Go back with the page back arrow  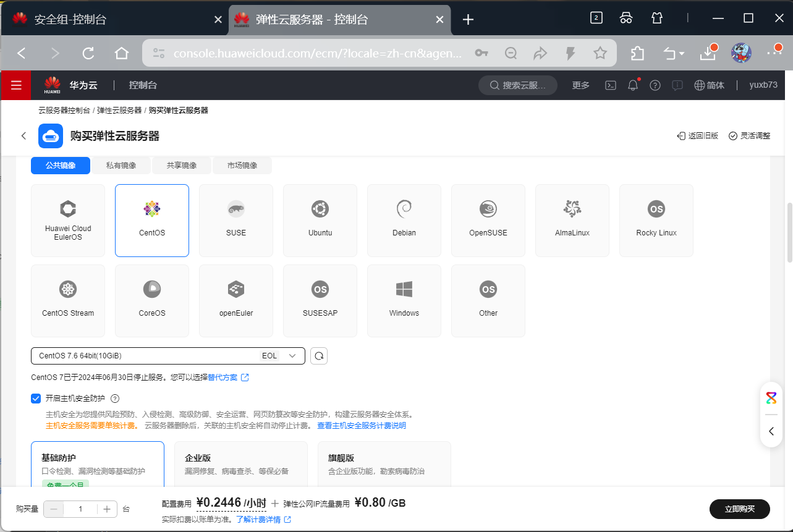click(x=23, y=136)
